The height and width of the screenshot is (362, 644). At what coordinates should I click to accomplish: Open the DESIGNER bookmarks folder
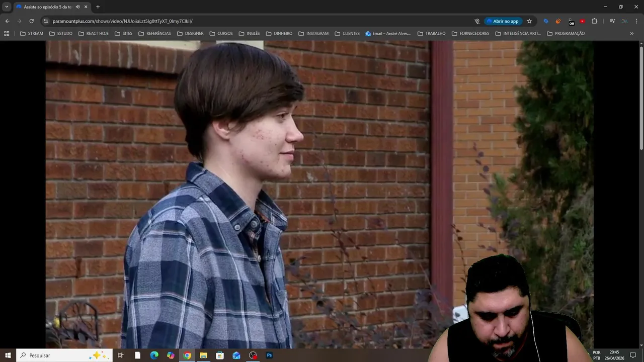pos(190,33)
